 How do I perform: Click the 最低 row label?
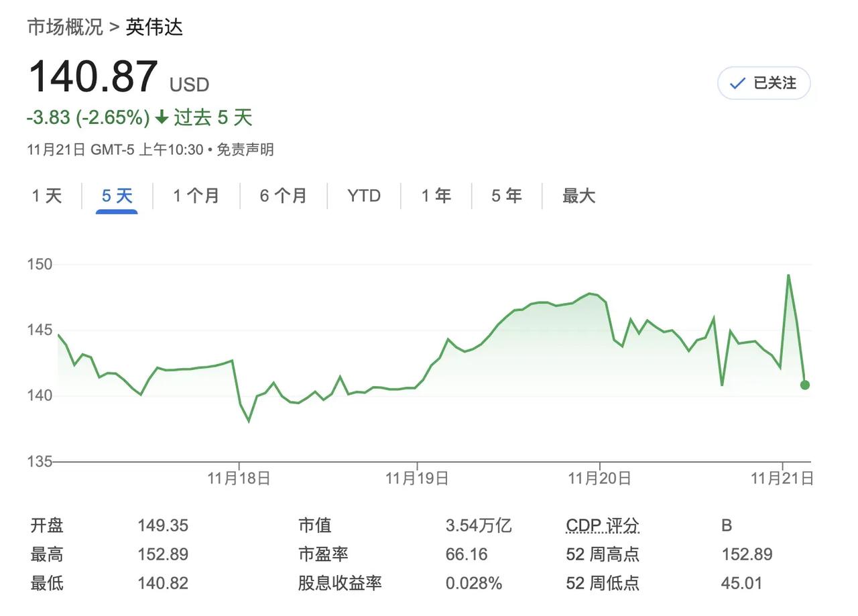coord(47,584)
